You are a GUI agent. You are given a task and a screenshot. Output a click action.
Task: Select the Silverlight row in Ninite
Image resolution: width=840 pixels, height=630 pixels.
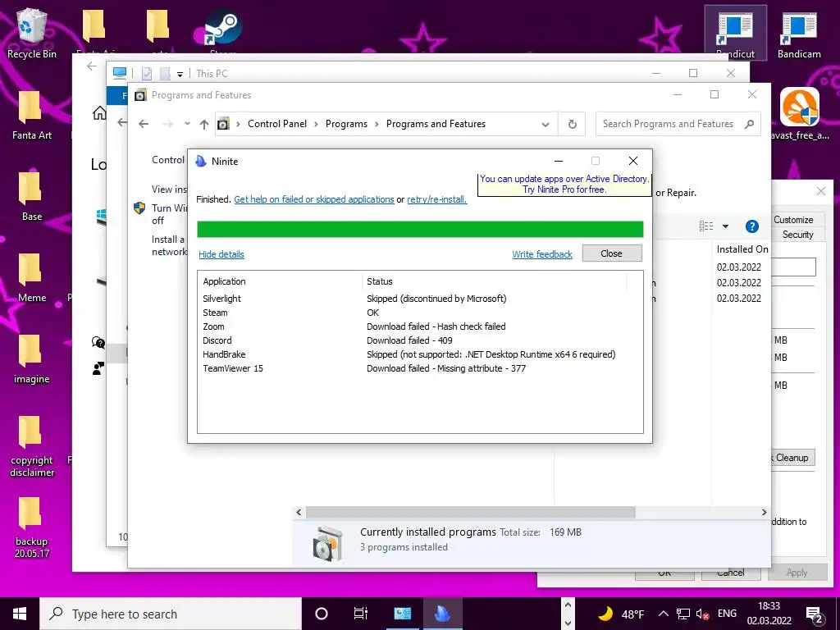click(x=420, y=299)
